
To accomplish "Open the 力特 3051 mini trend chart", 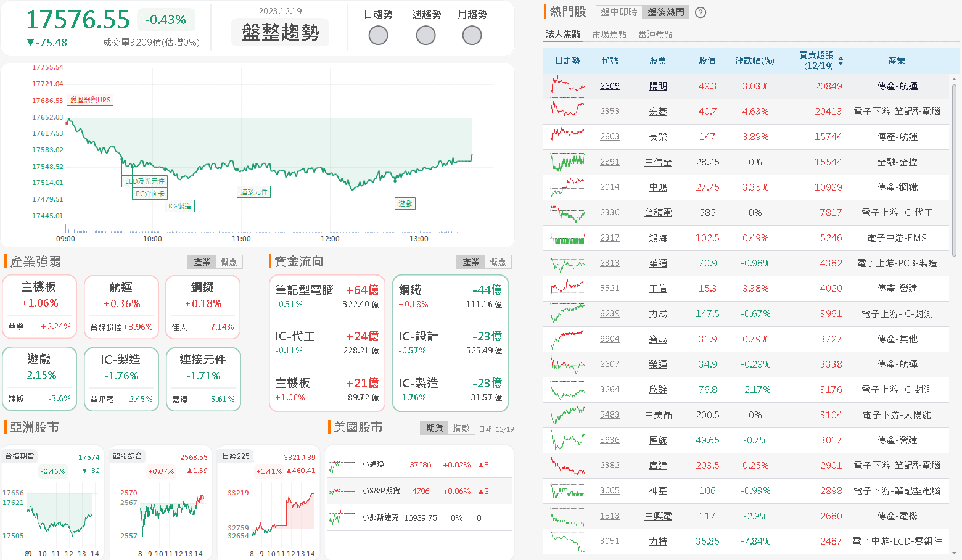I will pyautogui.click(x=567, y=541).
